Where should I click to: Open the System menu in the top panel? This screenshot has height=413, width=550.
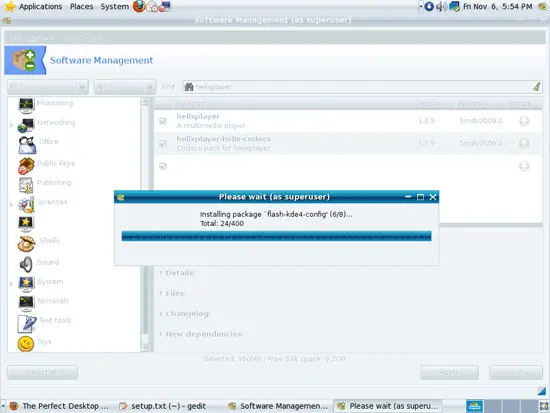coord(115,6)
